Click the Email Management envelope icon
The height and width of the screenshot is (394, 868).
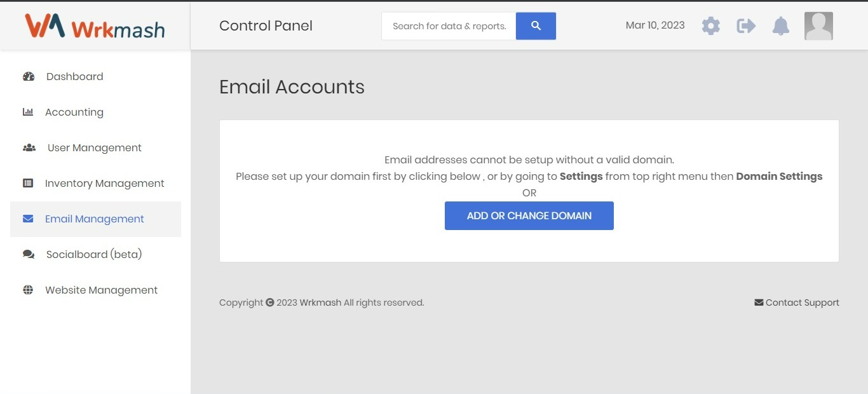28,219
